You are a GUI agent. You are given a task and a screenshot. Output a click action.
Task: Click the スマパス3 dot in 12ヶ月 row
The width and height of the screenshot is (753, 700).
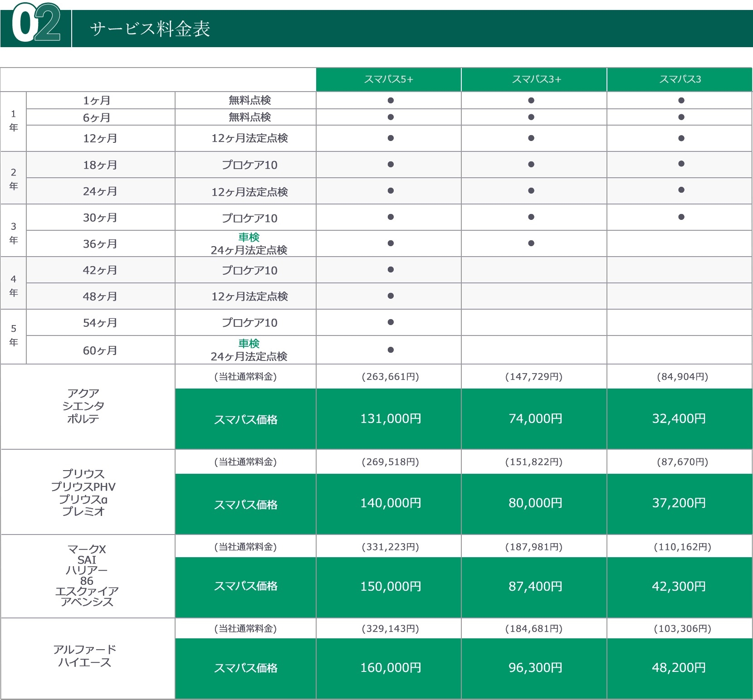[681, 138]
